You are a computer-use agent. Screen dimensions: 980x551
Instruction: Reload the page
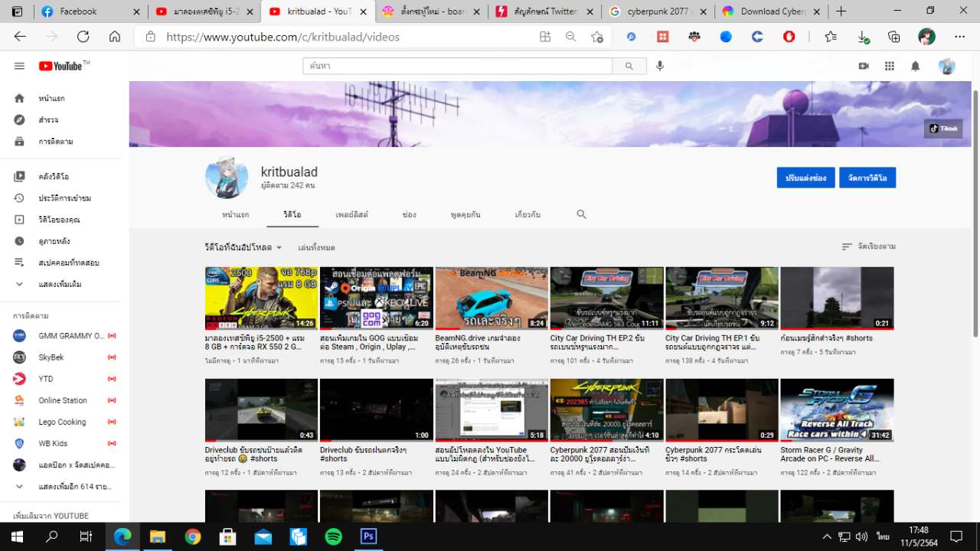[83, 37]
